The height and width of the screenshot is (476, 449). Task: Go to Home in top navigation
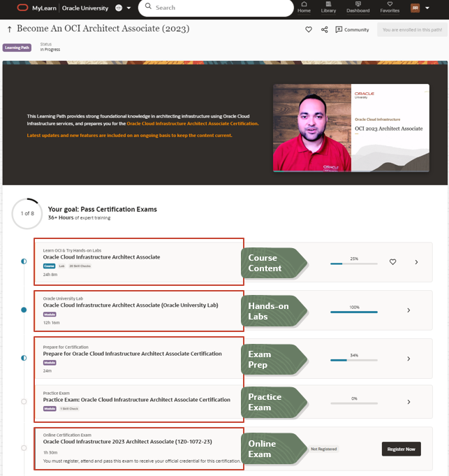click(304, 7)
